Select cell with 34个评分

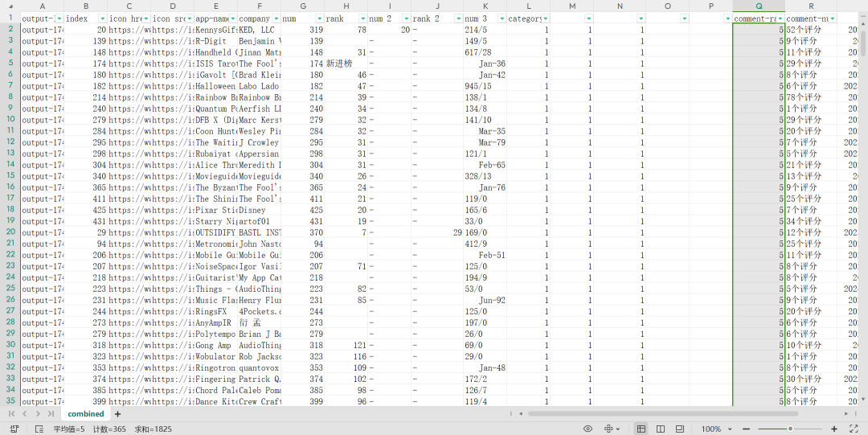[x=811, y=221]
